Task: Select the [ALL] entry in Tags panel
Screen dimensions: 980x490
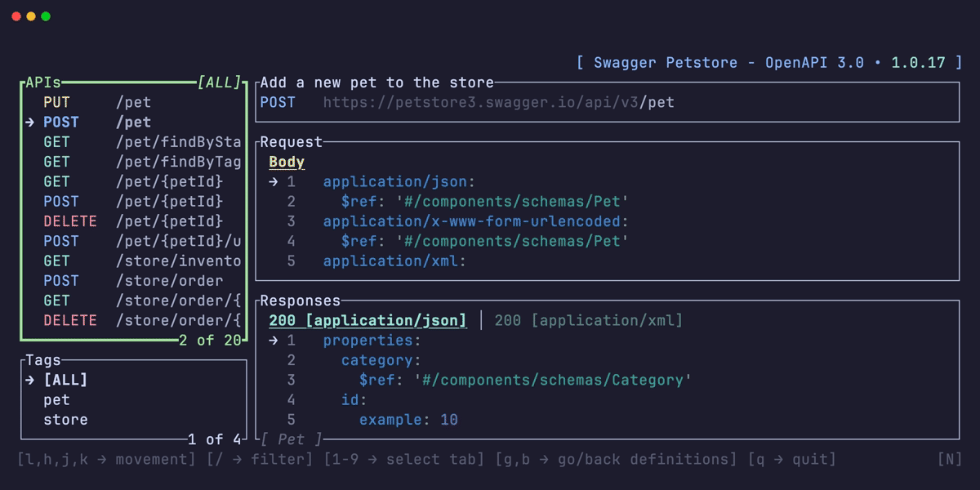Action: pyautogui.click(x=65, y=380)
